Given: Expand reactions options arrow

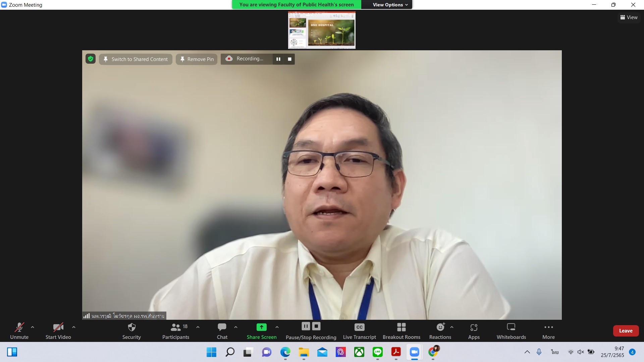Looking at the screenshot, I should (452, 327).
